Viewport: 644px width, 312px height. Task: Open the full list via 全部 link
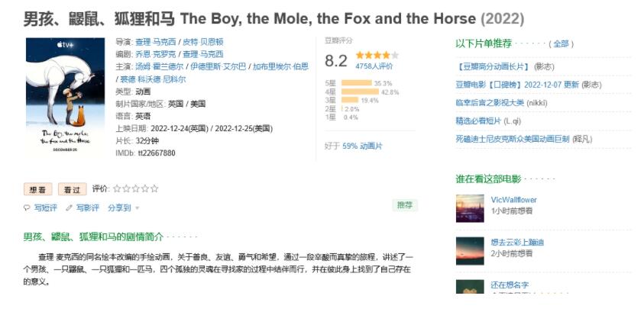pos(561,44)
